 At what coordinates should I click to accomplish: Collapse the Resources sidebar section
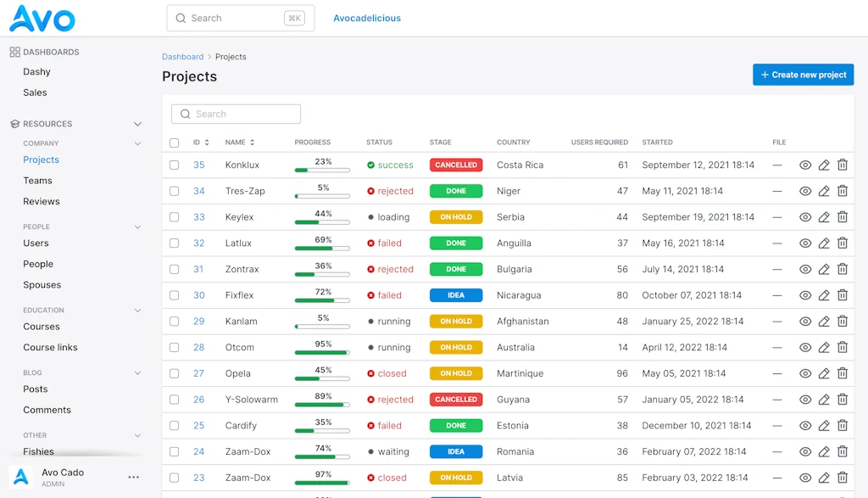137,122
